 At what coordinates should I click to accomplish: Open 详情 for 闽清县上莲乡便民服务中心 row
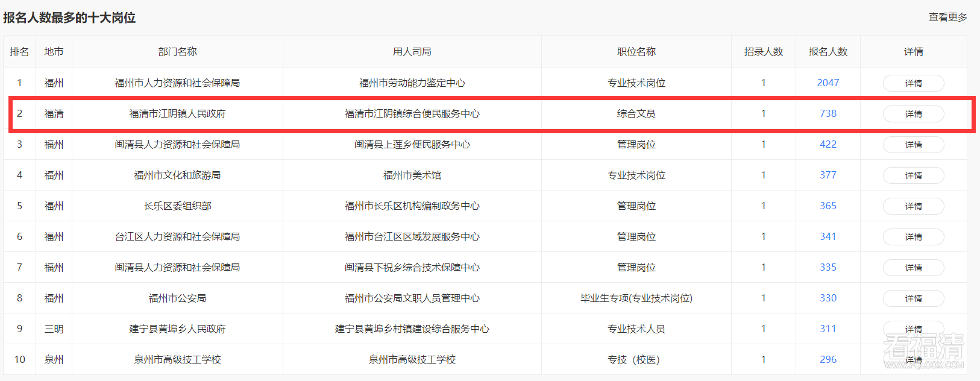click(913, 145)
